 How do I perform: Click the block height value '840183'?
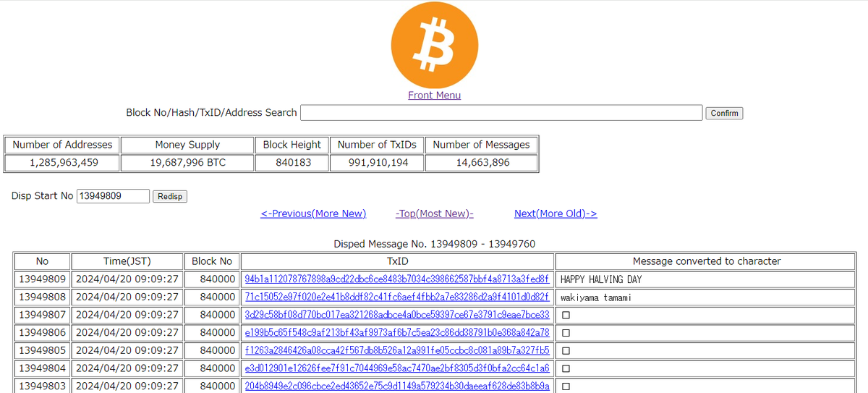coord(292,163)
